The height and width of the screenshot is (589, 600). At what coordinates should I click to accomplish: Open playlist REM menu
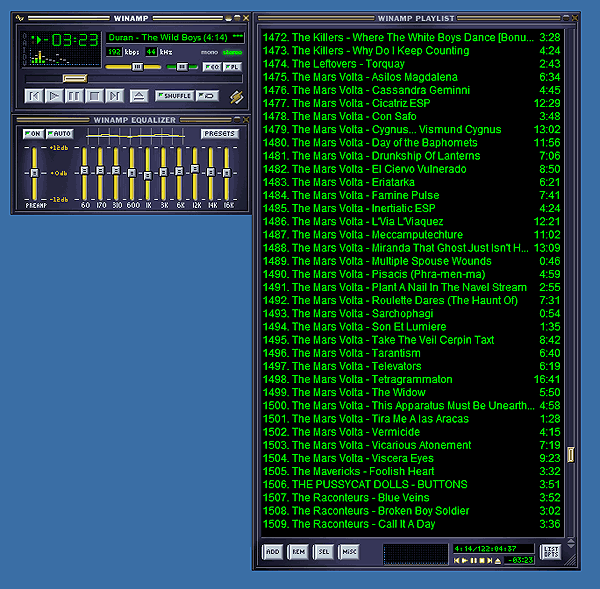click(298, 551)
